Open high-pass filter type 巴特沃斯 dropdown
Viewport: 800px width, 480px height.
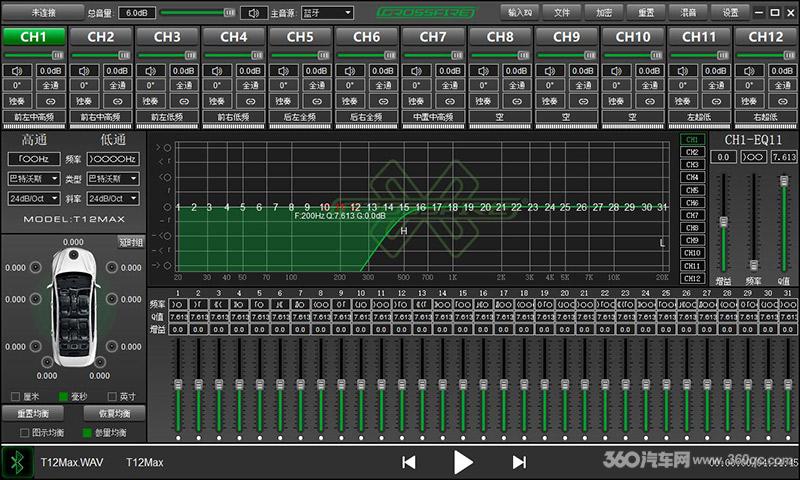click(x=34, y=179)
